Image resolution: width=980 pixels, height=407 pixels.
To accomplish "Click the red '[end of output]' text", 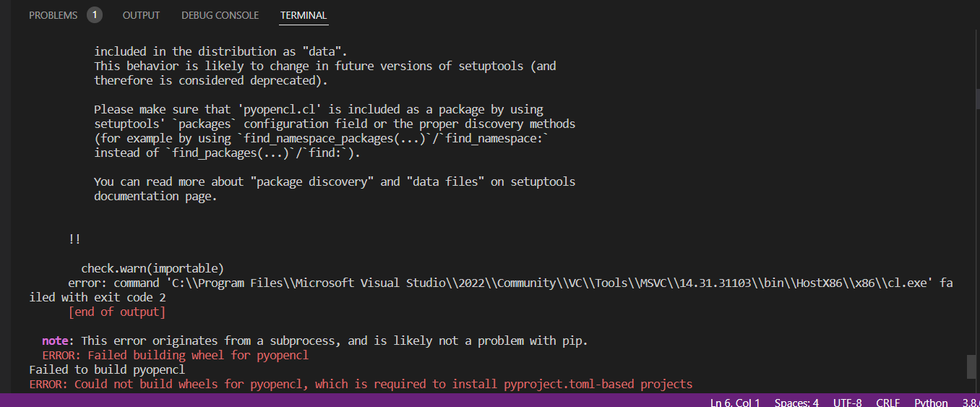I will 117,312.
